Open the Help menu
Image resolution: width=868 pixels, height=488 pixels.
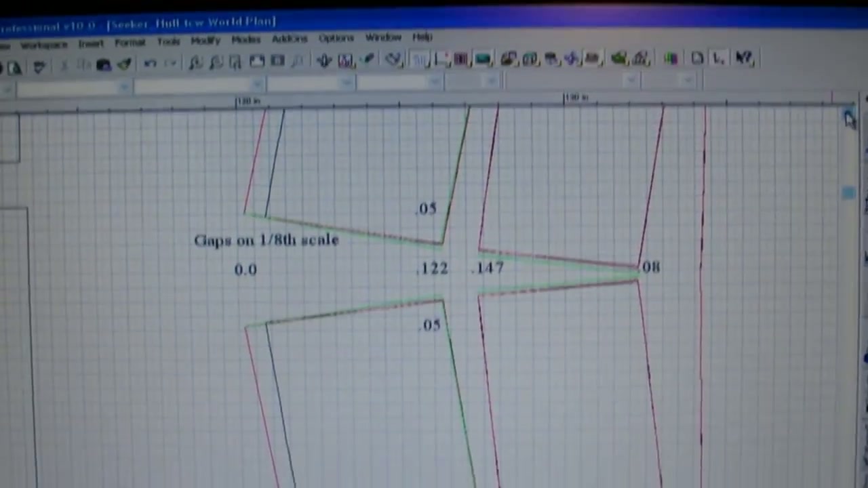[x=422, y=37]
